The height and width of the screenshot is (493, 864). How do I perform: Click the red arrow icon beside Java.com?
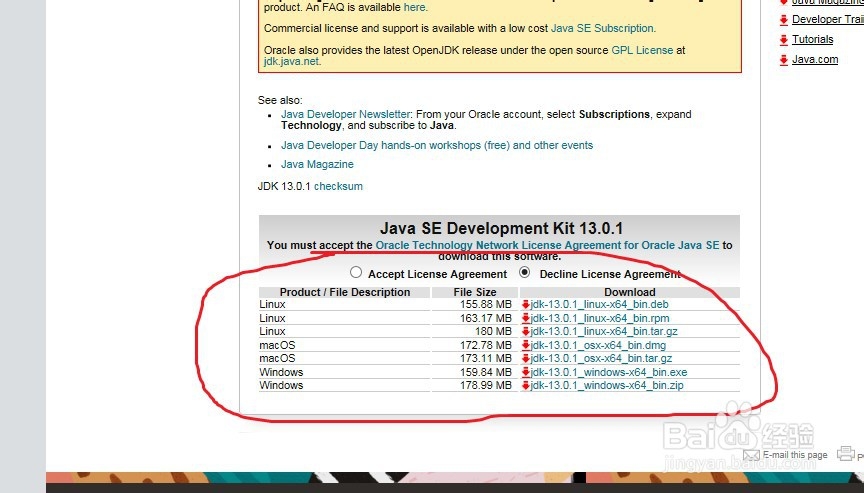[784, 59]
